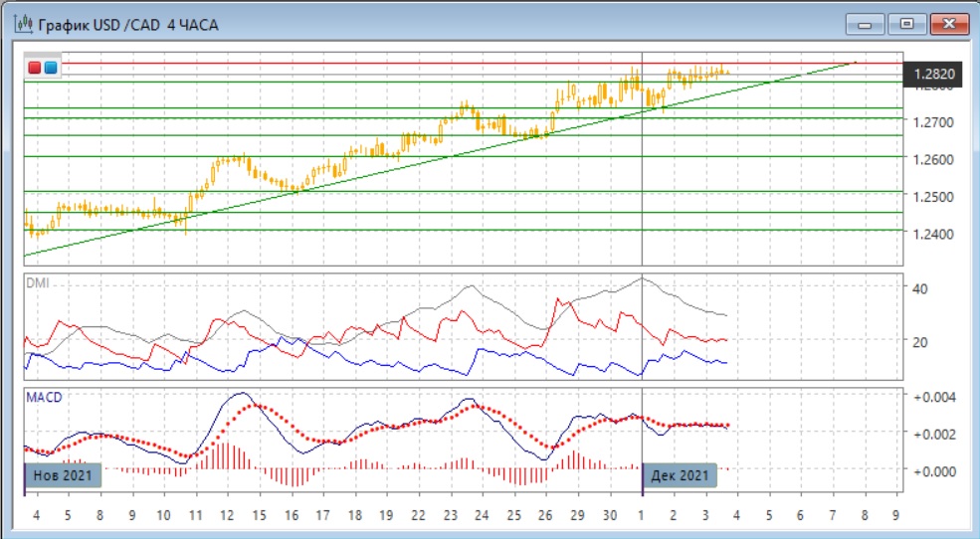Screen dimensions: 980x539
Task: Click date 26 on the time axis
Action: [x=544, y=515]
